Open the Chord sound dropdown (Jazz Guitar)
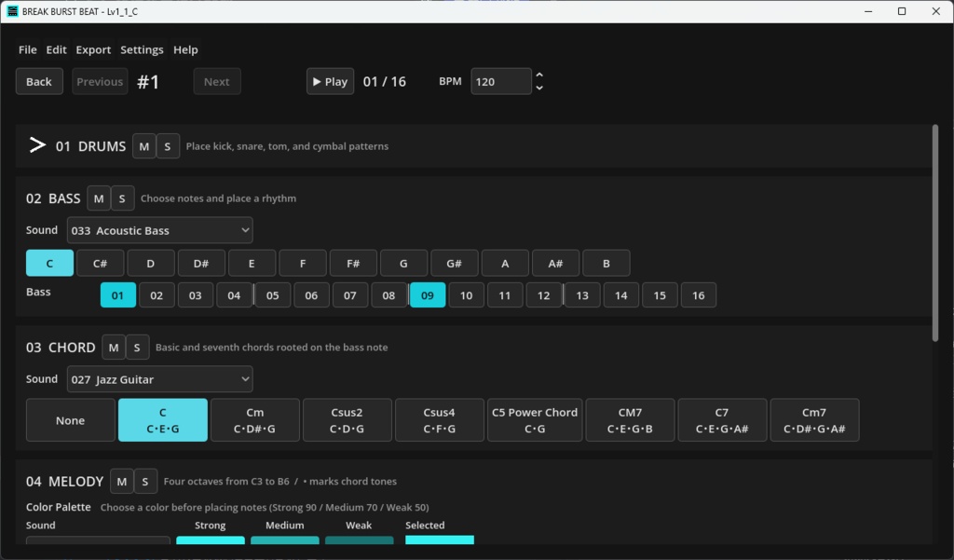The image size is (954, 560). [160, 379]
